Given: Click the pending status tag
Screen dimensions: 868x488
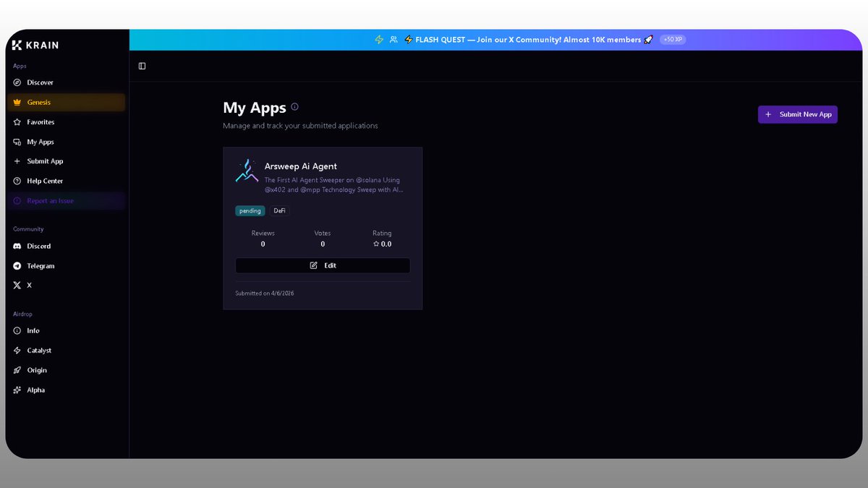Looking at the screenshot, I should coord(250,211).
